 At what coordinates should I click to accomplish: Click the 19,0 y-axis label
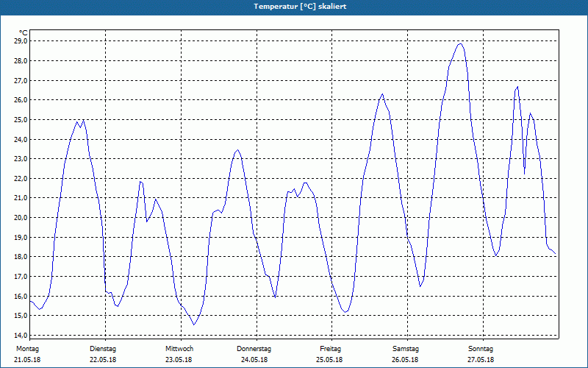coord(21,237)
